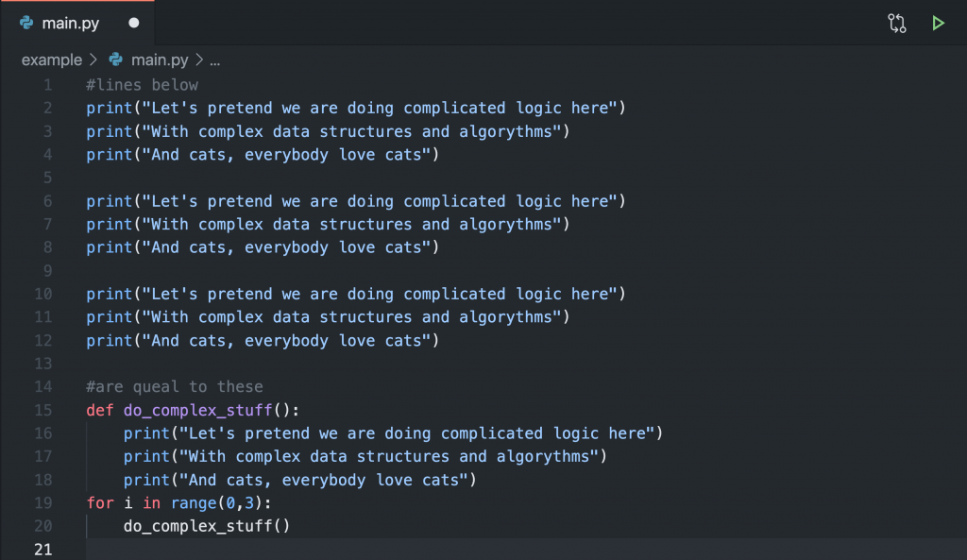Click the unsaved dot on main.py tab
The image size is (967, 560).
(x=133, y=24)
